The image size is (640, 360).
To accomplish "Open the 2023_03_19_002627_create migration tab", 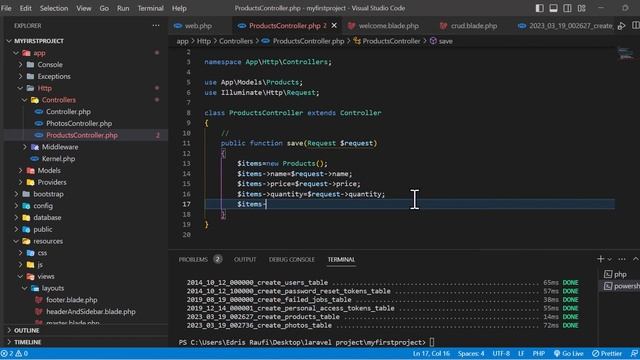I will 565,26.
